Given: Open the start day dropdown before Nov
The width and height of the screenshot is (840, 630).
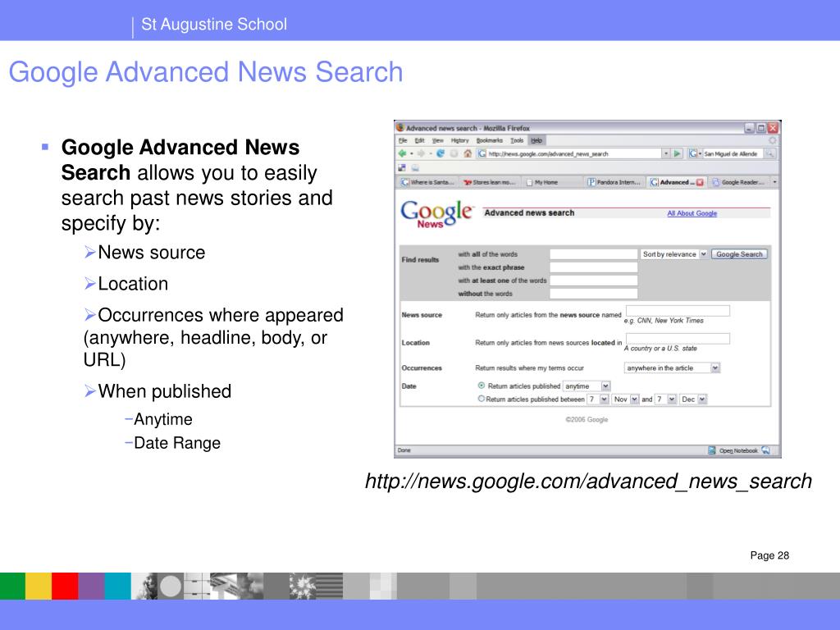Looking at the screenshot, I should coord(598,399).
